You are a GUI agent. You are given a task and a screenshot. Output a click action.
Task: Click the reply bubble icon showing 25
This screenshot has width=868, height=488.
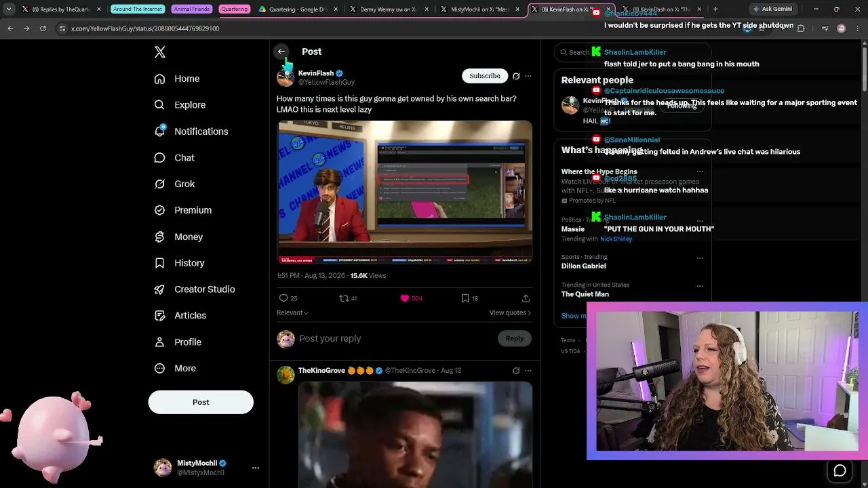click(283, 298)
